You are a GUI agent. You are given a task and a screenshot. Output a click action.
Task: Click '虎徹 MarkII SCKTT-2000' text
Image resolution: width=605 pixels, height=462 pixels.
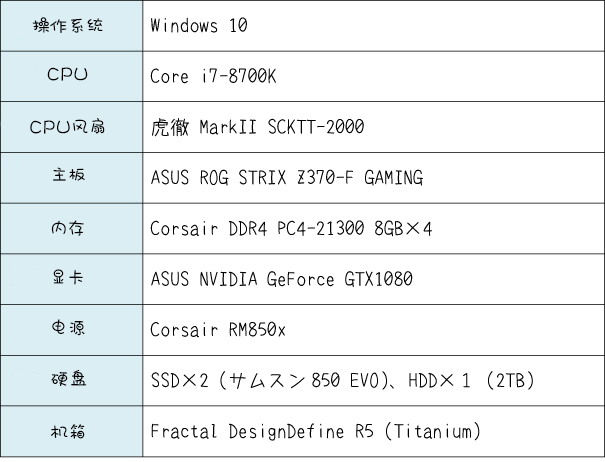click(x=257, y=127)
